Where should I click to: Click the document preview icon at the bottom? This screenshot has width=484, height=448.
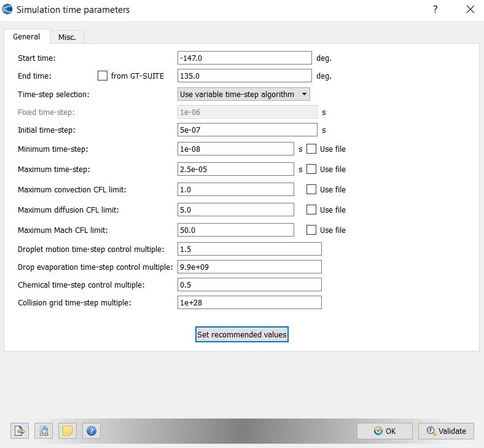click(44, 430)
